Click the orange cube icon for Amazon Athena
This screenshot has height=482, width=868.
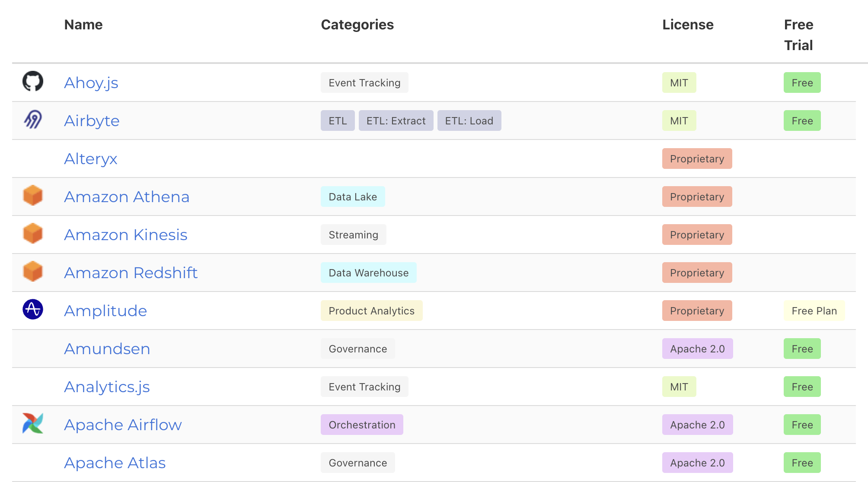[33, 195]
